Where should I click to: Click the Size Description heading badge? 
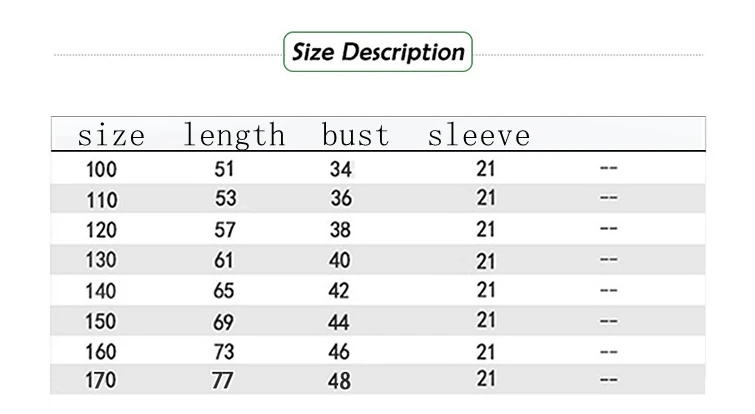[x=378, y=51]
